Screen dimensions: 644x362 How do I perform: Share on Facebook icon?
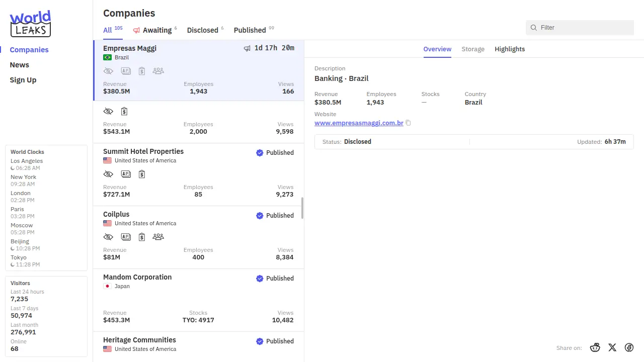coord(629,347)
